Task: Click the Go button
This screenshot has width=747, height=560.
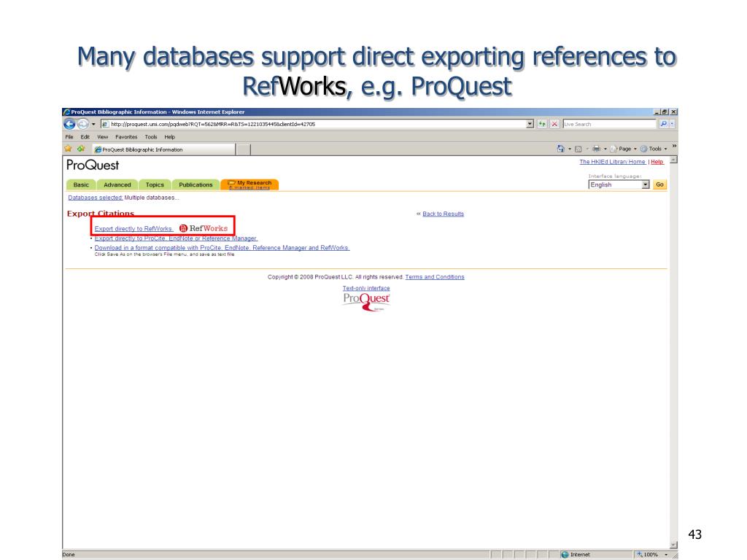Action: point(659,184)
